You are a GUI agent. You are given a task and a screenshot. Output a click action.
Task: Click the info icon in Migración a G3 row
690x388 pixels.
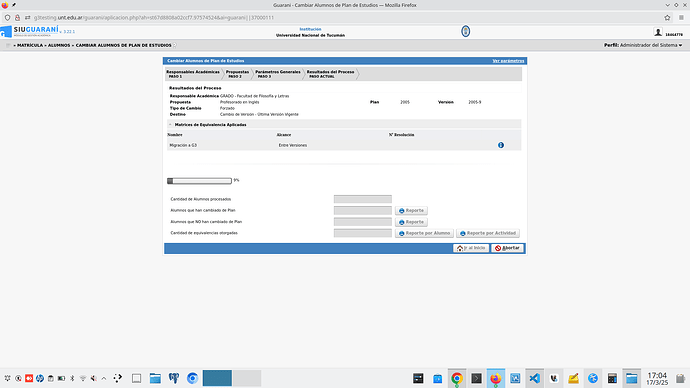501,145
